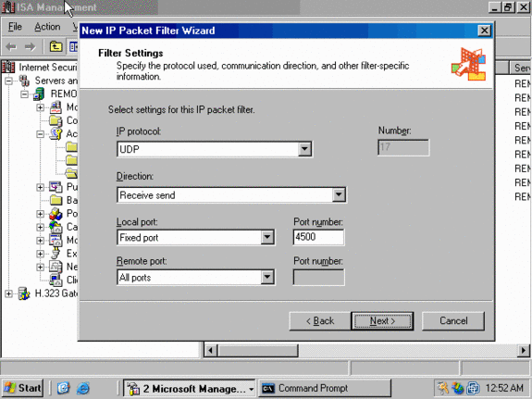This screenshot has height=399, width=532.
Task: Click the Next button in the wizard
Action: click(382, 321)
